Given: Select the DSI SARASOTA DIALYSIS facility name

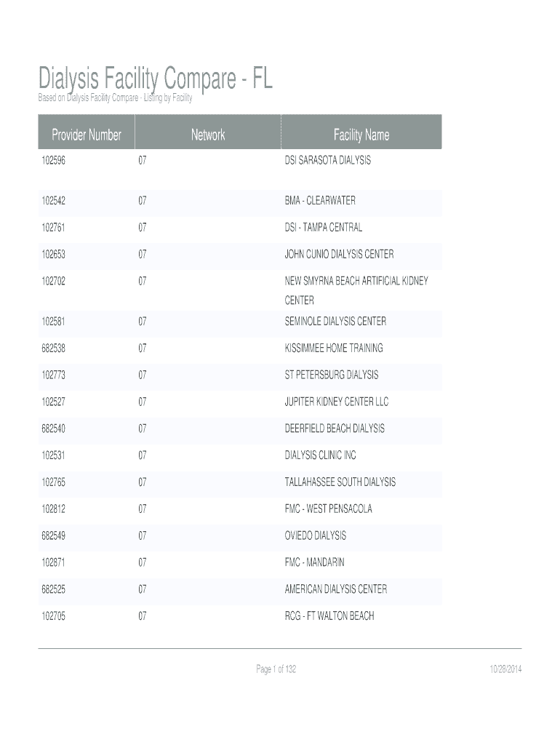Looking at the screenshot, I should [327, 160].
